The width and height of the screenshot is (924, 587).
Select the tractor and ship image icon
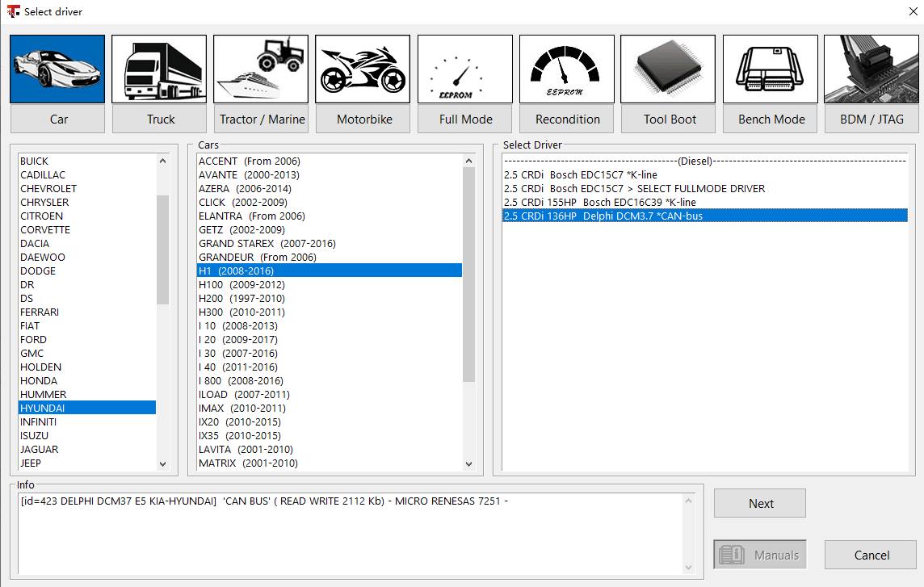[261, 69]
